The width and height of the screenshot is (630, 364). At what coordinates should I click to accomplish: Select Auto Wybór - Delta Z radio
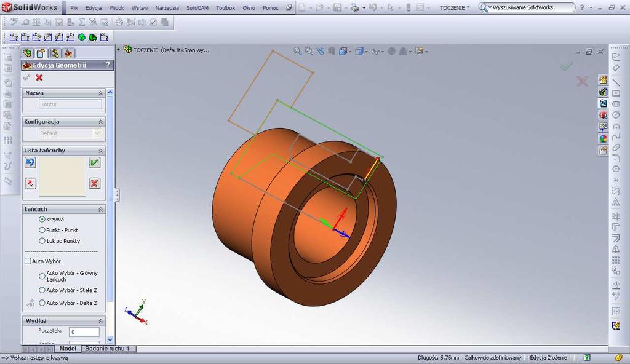[42, 303]
